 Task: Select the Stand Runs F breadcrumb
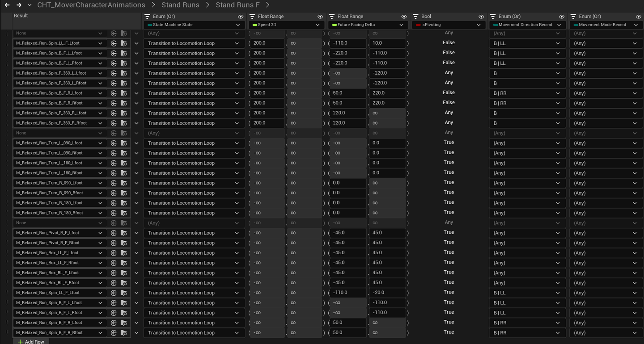pos(237,5)
